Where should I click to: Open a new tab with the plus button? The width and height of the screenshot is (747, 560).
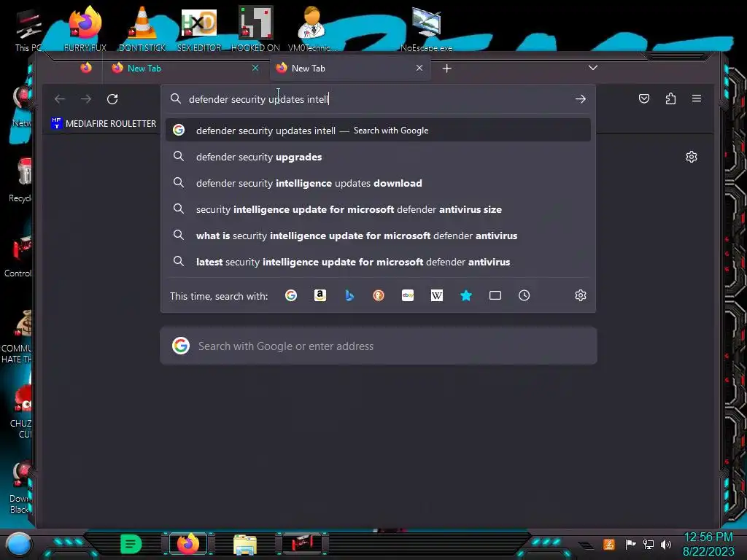pyautogui.click(x=447, y=69)
